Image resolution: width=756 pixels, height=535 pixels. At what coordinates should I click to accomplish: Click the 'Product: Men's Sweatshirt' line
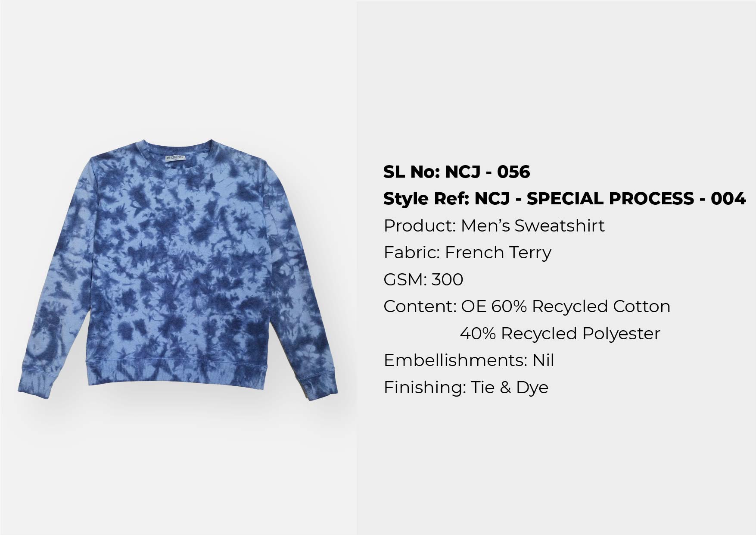click(x=494, y=225)
